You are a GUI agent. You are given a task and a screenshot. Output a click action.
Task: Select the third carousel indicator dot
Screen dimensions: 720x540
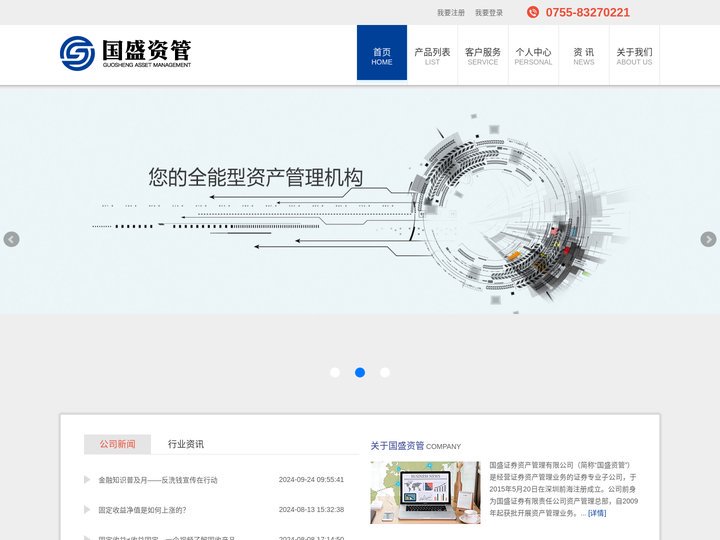click(x=385, y=372)
